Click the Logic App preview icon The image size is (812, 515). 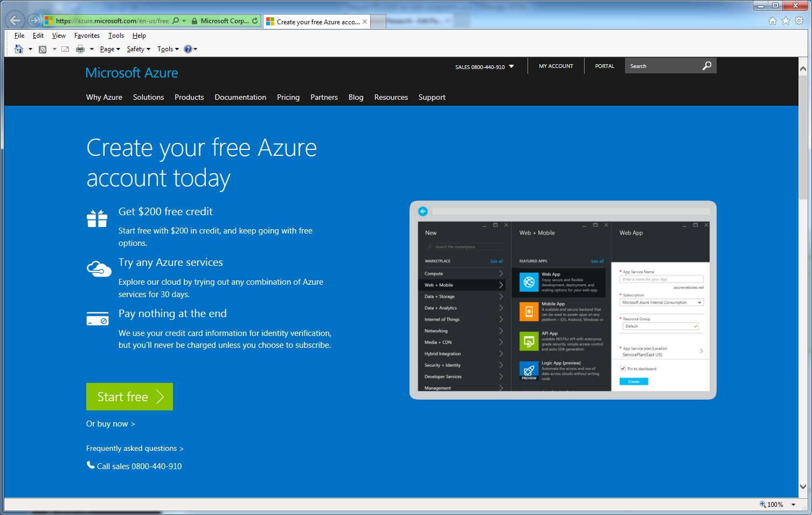[x=529, y=370]
